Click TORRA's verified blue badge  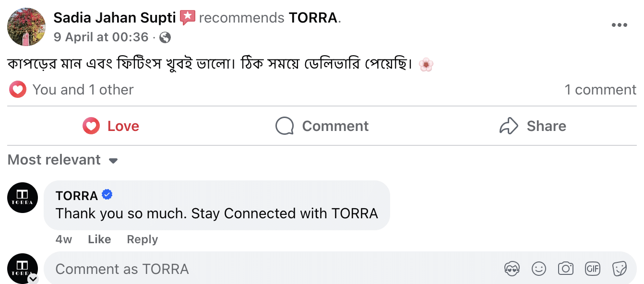tap(107, 195)
